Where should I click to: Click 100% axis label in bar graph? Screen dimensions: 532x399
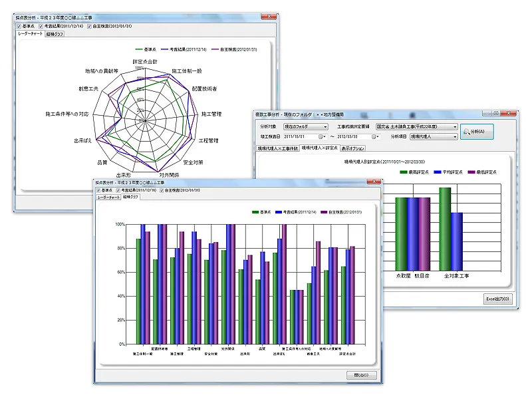pos(120,224)
